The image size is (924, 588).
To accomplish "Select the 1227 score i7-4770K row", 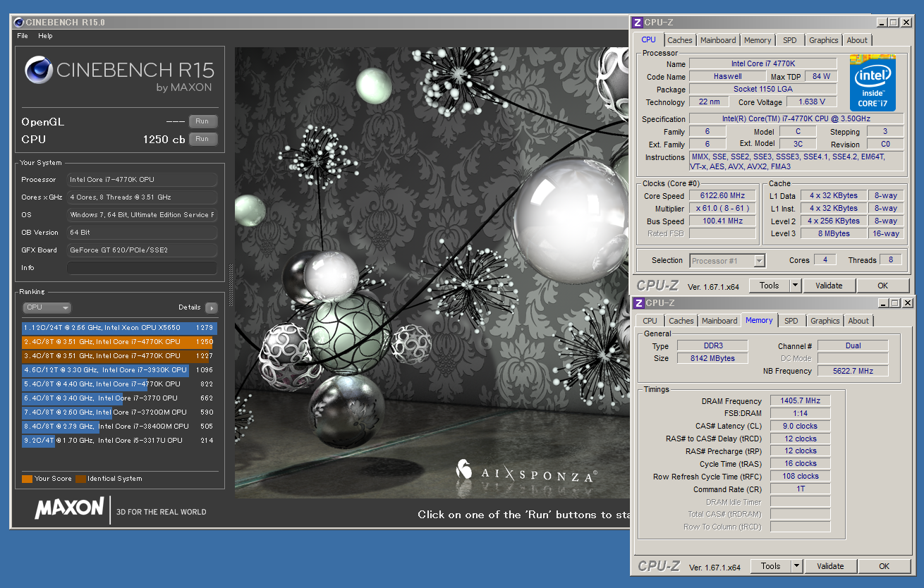I will pyautogui.click(x=119, y=356).
